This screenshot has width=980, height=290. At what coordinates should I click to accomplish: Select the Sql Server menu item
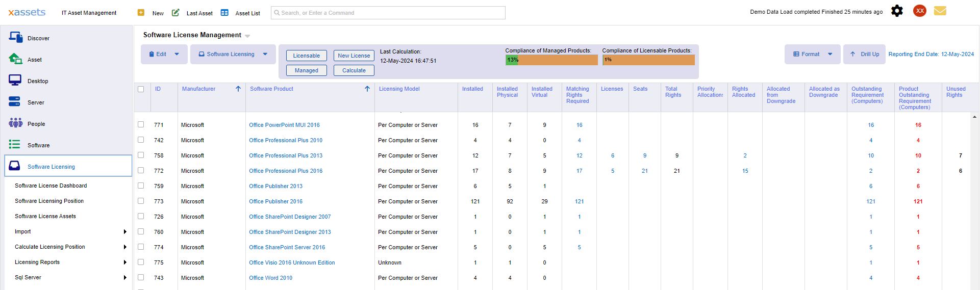coord(28,277)
